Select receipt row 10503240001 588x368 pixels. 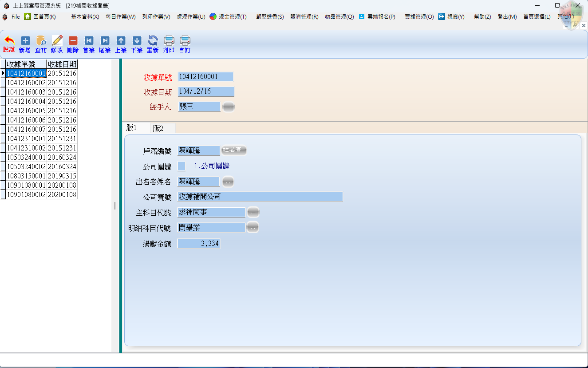point(26,157)
